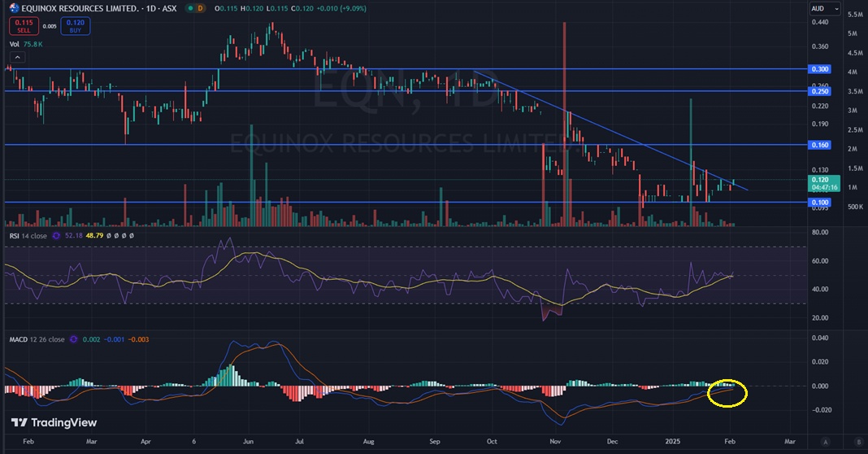Click the RSI moving average value 48.79
The height and width of the screenshot is (454, 868).
(94, 236)
